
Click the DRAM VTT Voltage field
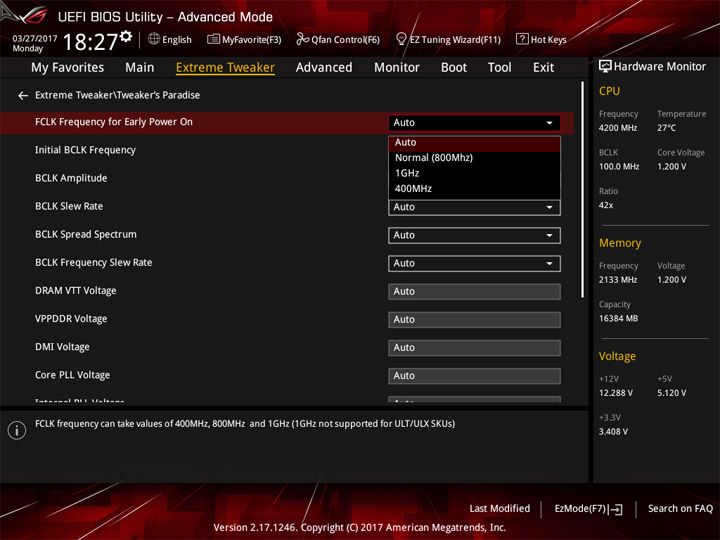click(474, 292)
